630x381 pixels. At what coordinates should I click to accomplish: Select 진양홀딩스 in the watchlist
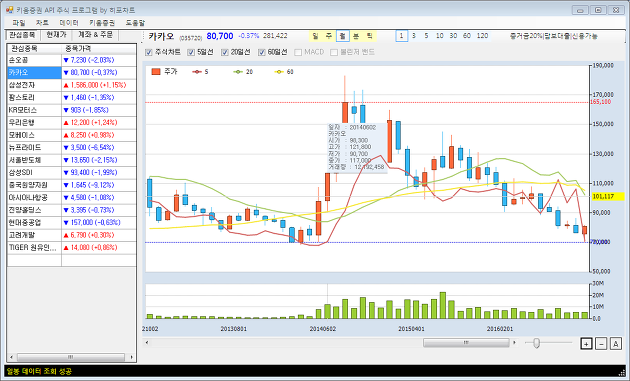(35, 210)
